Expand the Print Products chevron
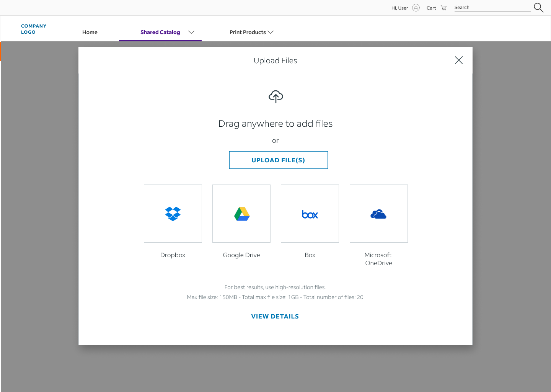This screenshot has width=551, height=392. (x=271, y=32)
